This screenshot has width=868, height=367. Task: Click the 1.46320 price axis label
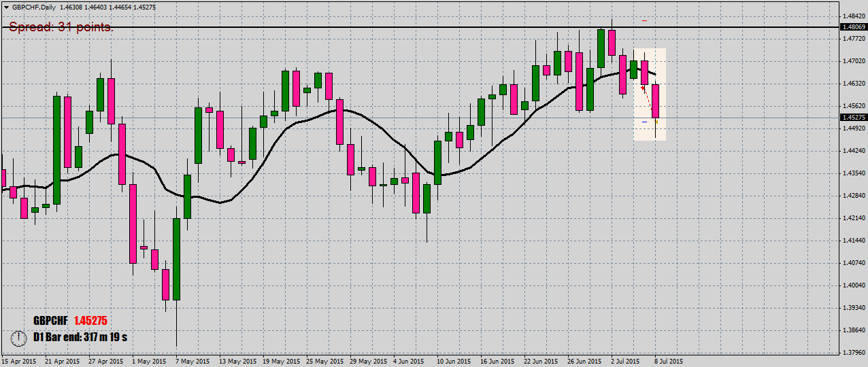click(854, 83)
